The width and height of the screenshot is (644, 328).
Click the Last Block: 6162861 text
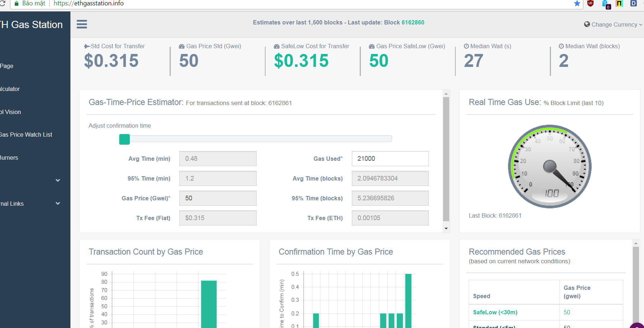click(495, 215)
